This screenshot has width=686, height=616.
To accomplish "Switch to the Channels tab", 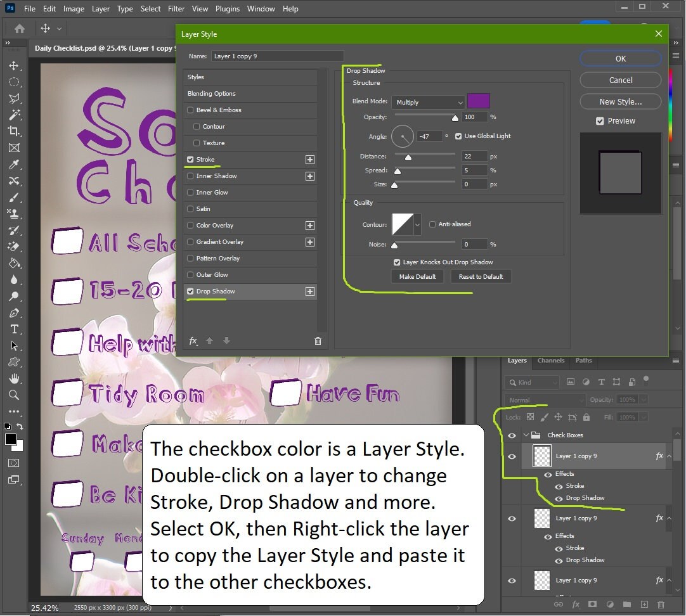I will 550,361.
